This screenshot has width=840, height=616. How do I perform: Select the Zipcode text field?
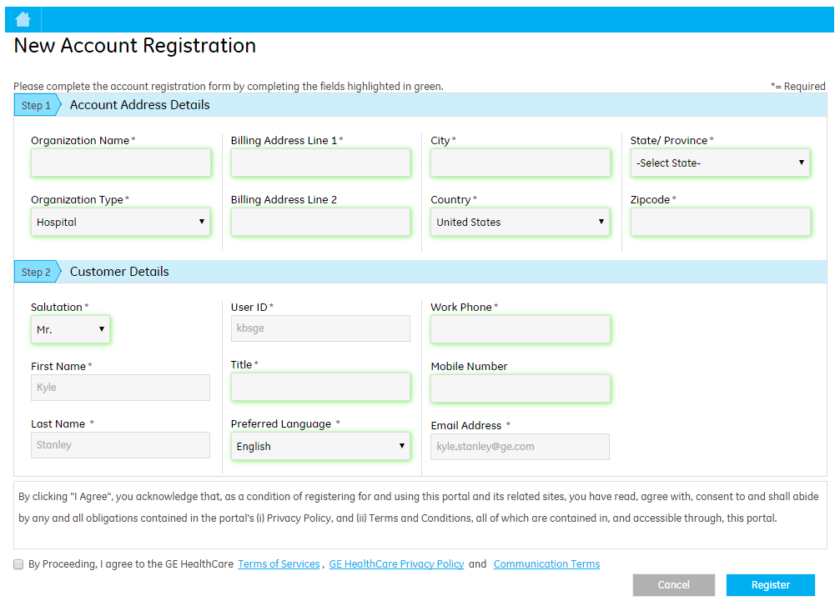click(x=720, y=223)
